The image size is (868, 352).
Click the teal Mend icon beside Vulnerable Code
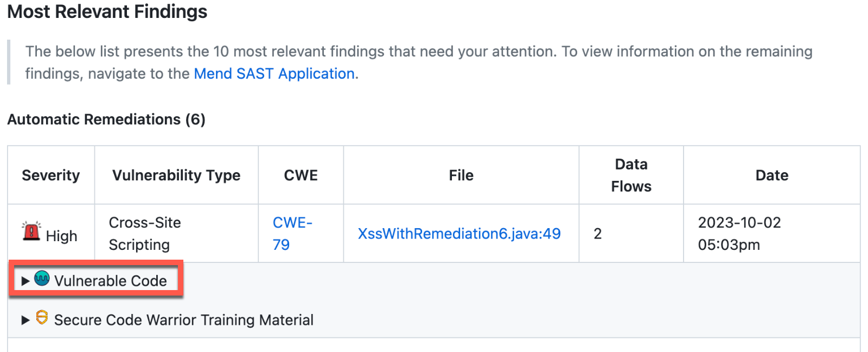click(42, 279)
